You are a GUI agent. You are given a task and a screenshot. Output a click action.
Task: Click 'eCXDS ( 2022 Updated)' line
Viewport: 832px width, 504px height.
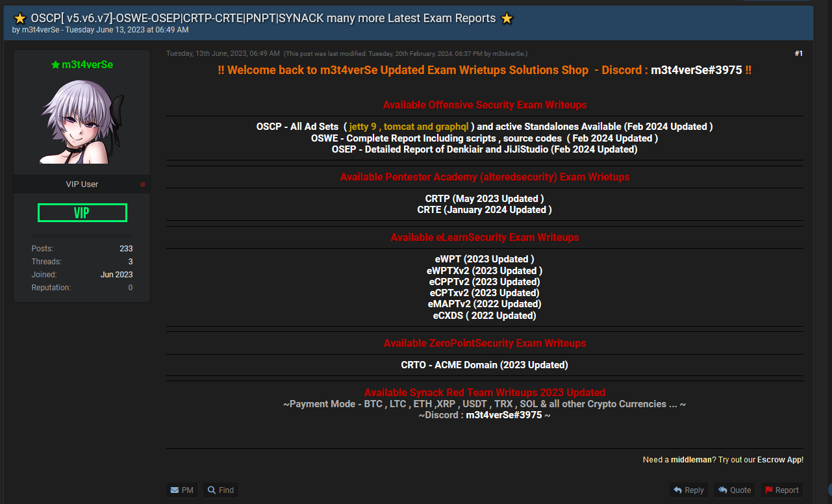pos(485,315)
